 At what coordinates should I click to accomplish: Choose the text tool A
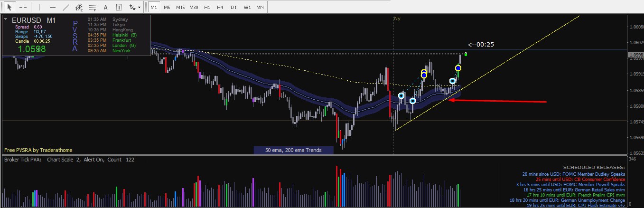[x=105, y=8]
